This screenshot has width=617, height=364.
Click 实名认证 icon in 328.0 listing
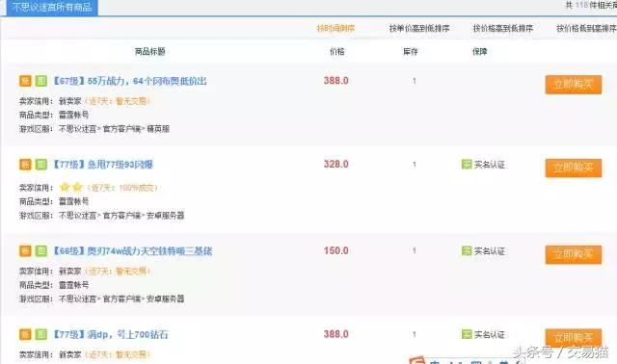(467, 165)
